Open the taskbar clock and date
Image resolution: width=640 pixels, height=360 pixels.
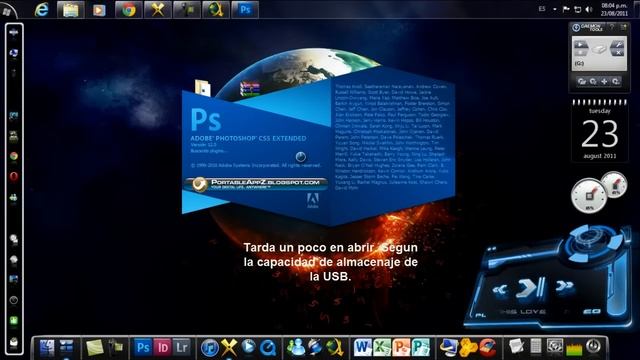614,9
